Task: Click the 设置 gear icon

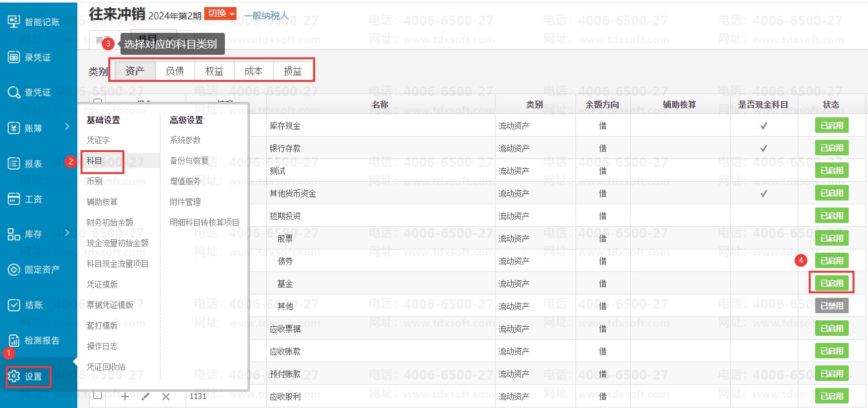Action: pyautogui.click(x=14, y=376)
